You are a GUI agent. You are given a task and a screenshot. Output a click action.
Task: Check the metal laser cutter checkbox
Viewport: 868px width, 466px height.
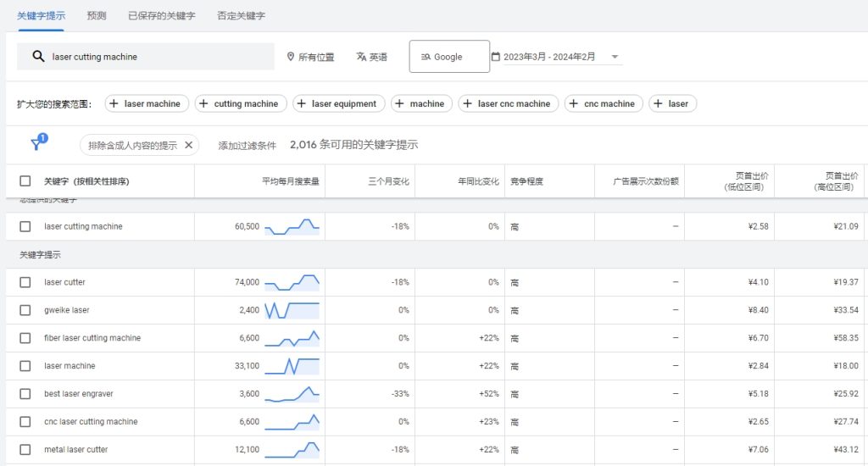tap(25, 449)
